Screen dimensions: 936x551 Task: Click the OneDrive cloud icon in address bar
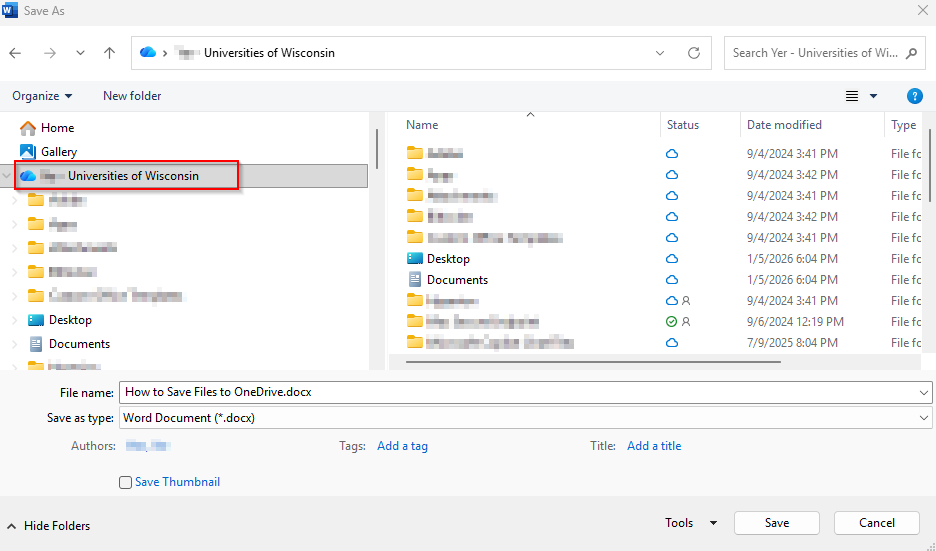(148, 53)
